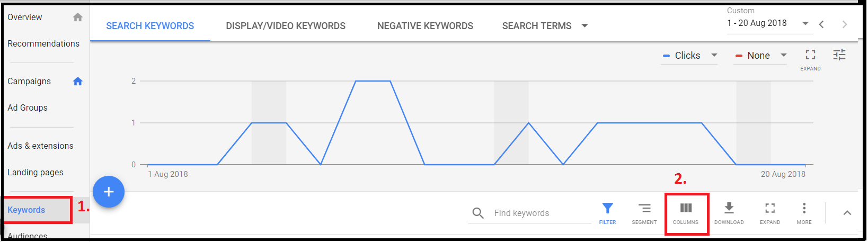This screenshot has width=868, height=242.
Task: Collapse the chart with the chevron
Action: point(847,213)
